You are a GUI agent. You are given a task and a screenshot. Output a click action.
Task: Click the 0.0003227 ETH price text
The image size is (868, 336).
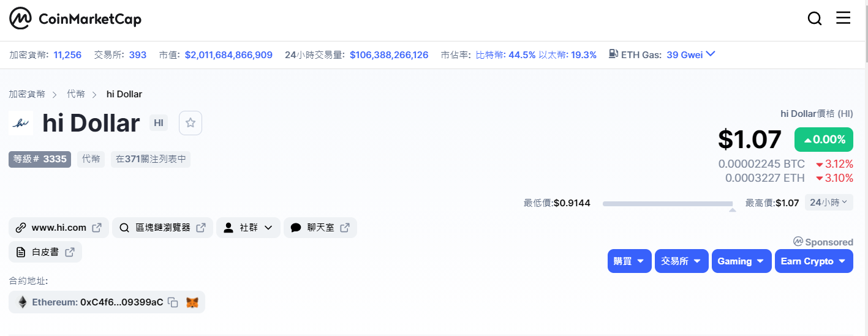click(765, 178)
